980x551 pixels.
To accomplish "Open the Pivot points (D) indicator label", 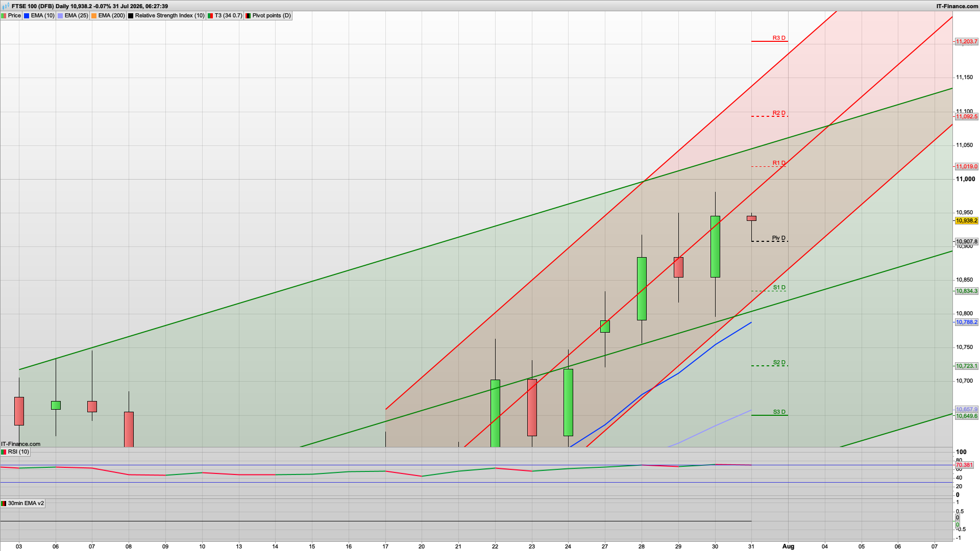I will (x=272, y=16).
